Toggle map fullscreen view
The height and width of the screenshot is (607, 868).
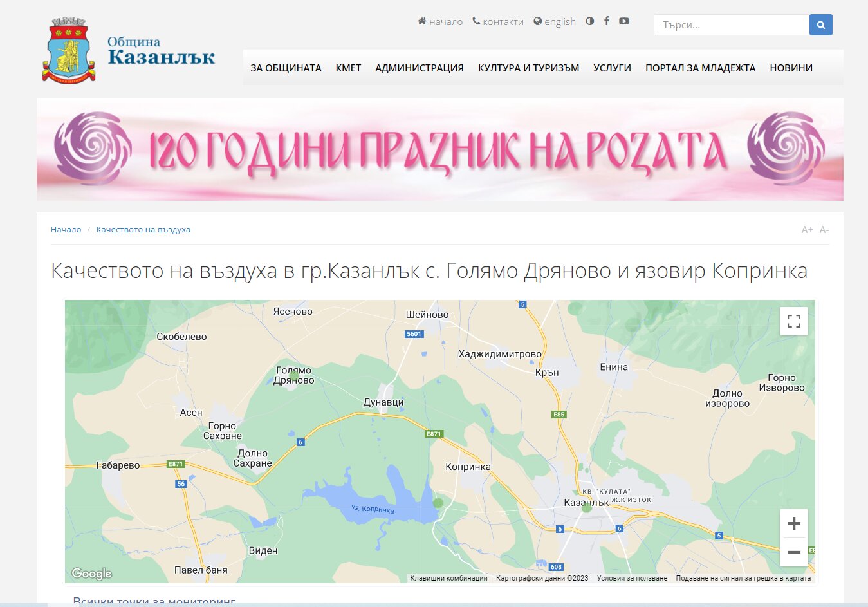pyautogui.click(x=793, y=321)
